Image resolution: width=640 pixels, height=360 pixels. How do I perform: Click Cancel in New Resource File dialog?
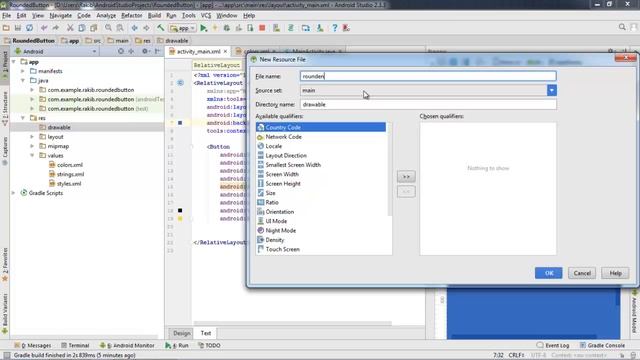point(582,273)
